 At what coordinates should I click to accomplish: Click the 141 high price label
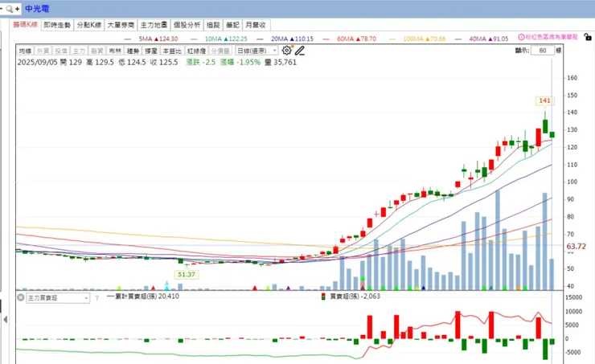544,101
